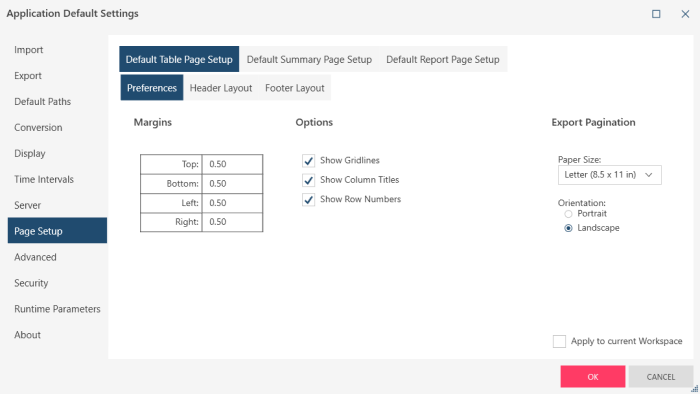
Task: Maximize the Application Default Settings window
Action: click(x=656, y=14)
